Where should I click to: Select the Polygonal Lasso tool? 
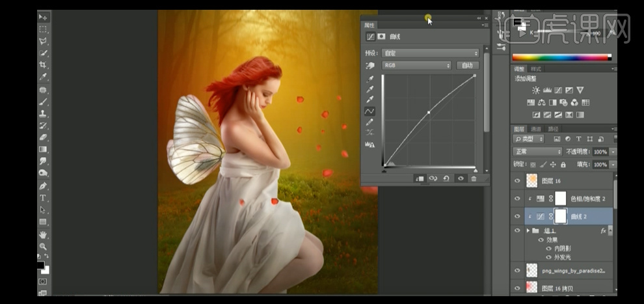(43, 41)
